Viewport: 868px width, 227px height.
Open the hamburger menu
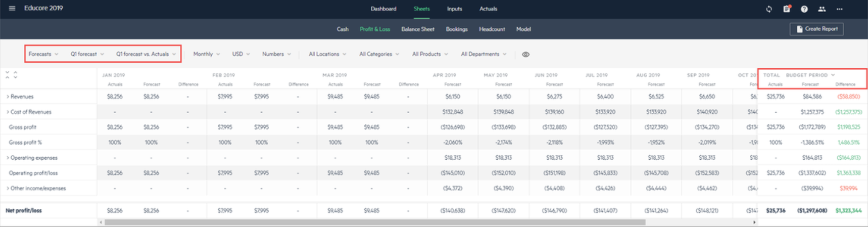click(x=12, y=8)
